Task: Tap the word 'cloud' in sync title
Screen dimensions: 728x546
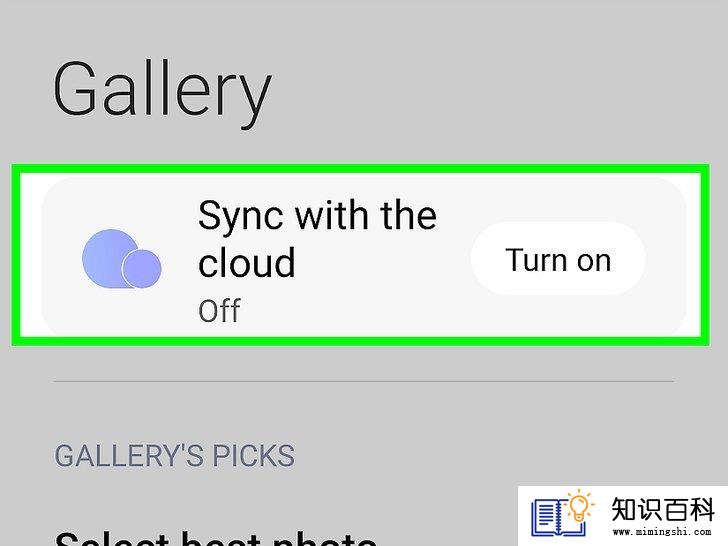Action: coord(247,263)
